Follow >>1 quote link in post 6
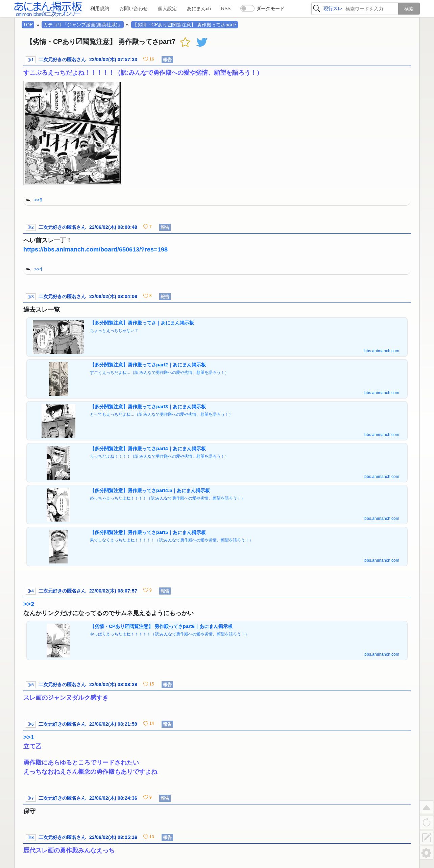Viewport: 434px width, 868px height. 29,737
